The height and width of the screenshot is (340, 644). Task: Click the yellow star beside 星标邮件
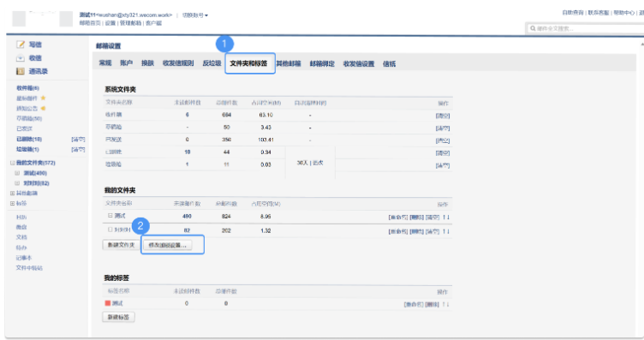click(x=43, y=98)
